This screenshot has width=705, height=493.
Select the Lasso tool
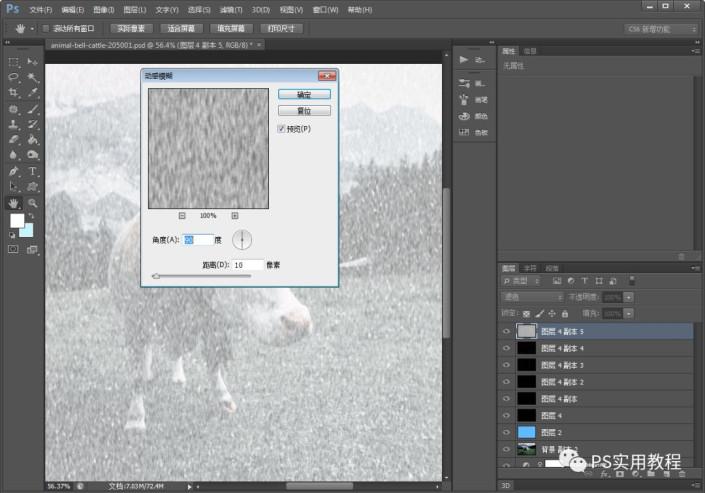tap(13, 77)
